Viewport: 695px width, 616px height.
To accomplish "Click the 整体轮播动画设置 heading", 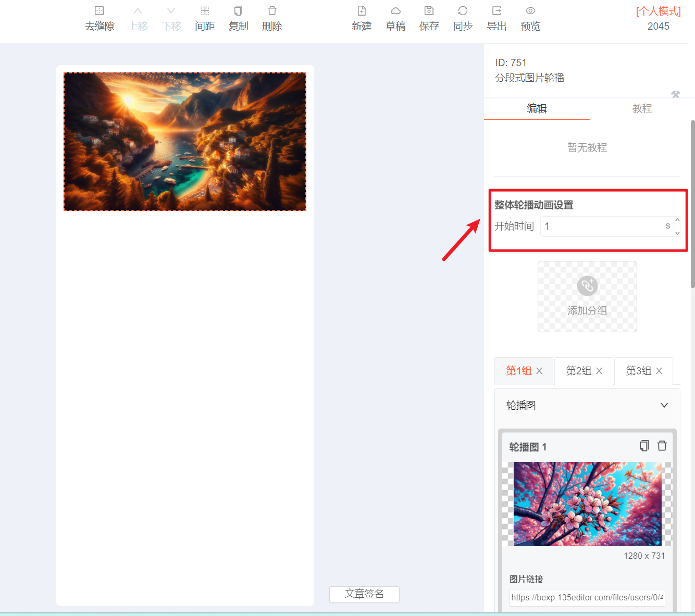I will (534, 205).
